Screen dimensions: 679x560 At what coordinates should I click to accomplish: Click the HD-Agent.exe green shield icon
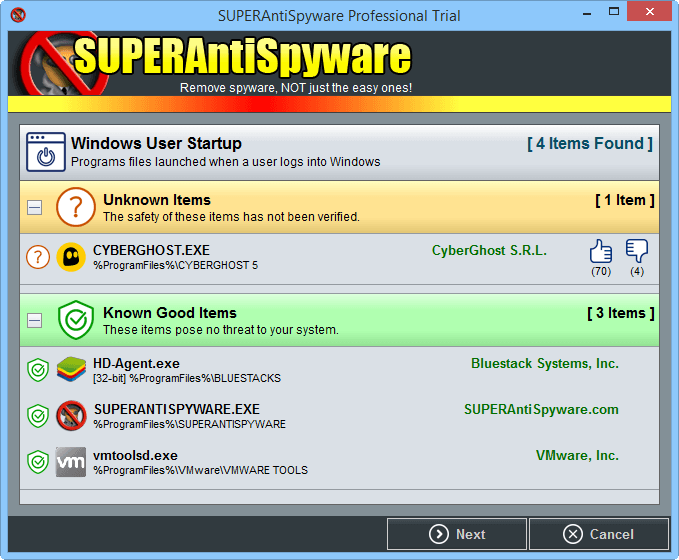pyautogui.click(x=38, y=370)
